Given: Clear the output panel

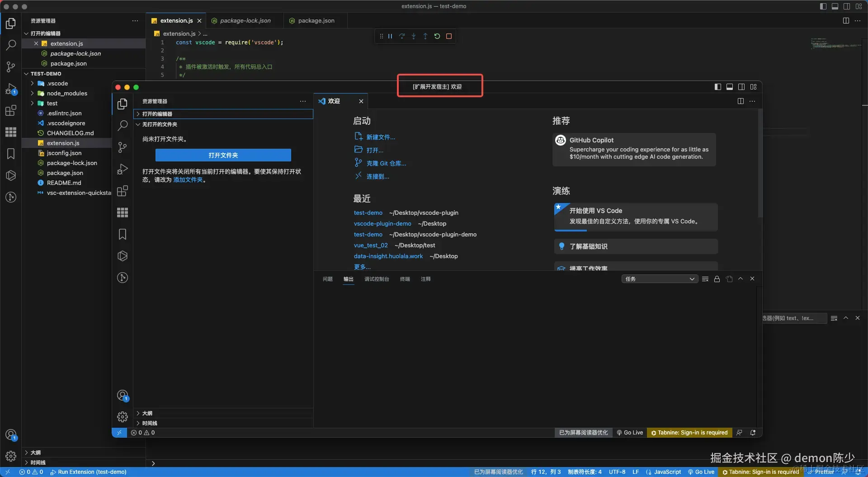Looking at the screenshot, I should (x=705, y=279).
